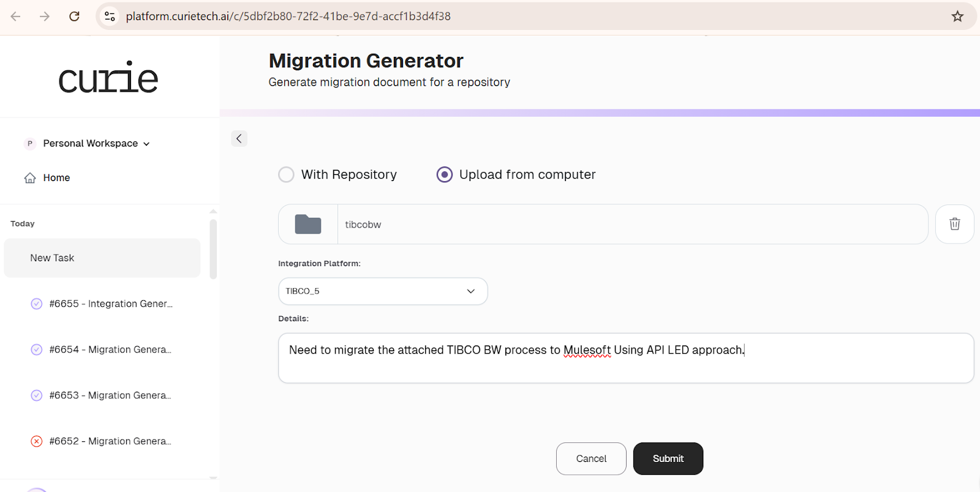Image resolution: width=980 pixels, height=492 pixels.
Task: Click the sidebar task list scrollbar
Action: click(x=213, y=250)
